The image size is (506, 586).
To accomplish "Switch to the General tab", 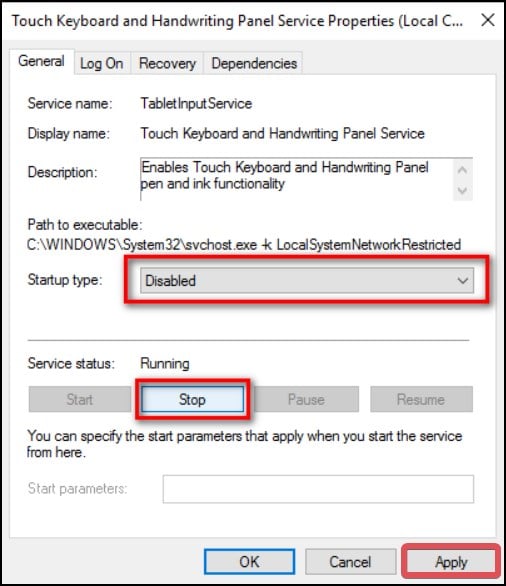I will click(x=41, y=61).
